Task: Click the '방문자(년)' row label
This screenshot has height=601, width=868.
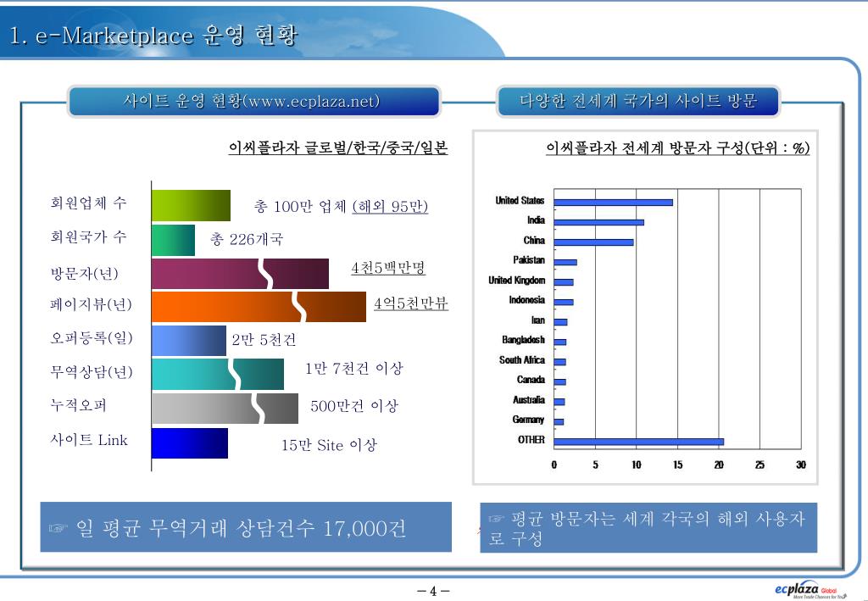Action: tap(84, 273)
